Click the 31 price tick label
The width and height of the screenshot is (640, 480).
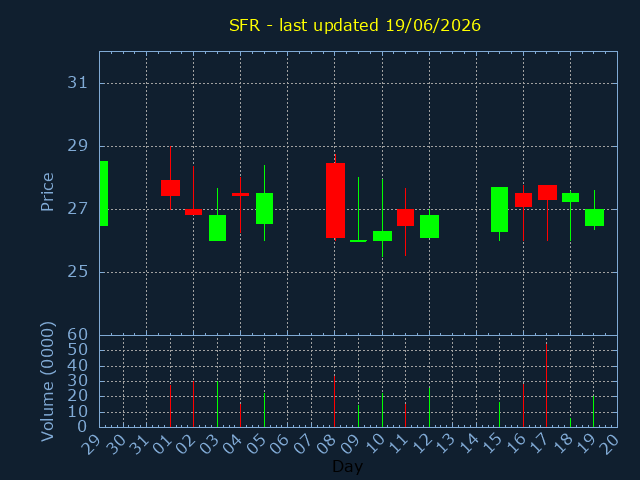[78, 83]
